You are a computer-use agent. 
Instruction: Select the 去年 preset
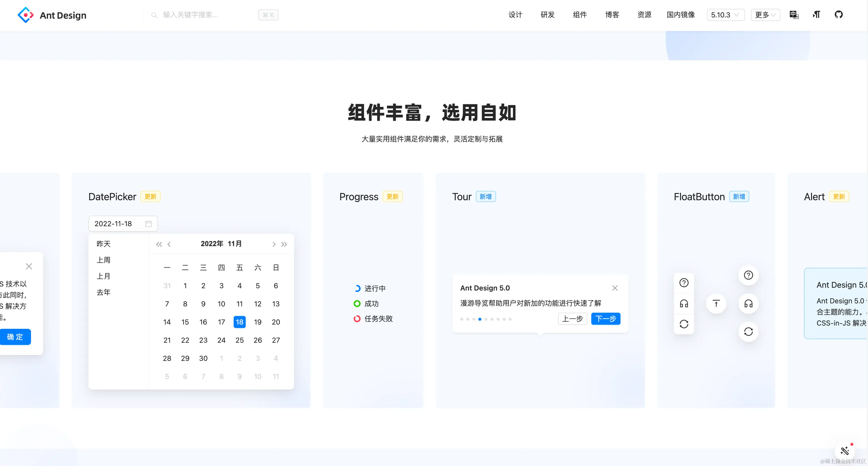pyautogui.click(x=103, y=293)
